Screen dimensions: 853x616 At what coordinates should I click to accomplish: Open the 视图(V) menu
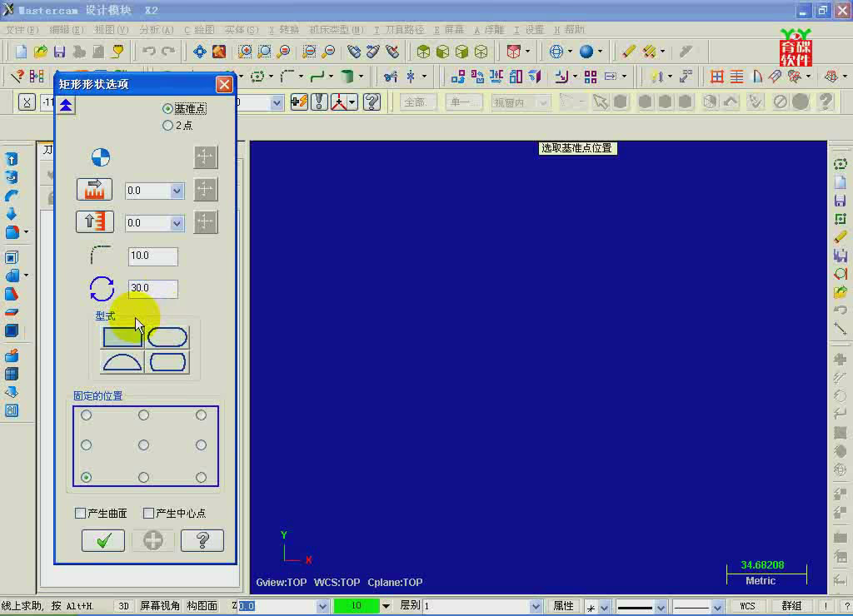click(112, 29)
